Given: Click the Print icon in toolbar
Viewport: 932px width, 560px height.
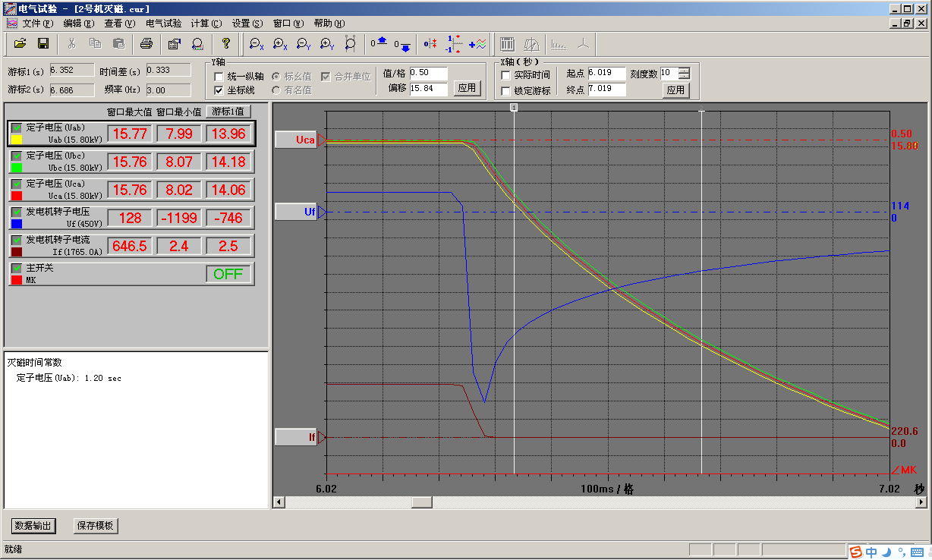Looking at the screenshot, I should (147, 44).
